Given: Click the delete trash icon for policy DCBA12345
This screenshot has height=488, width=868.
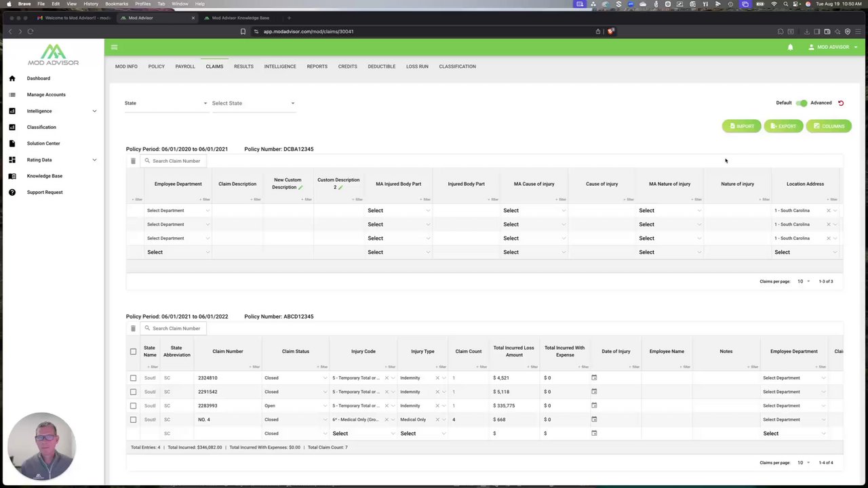Looking at the screenshot, I should [133, 161].
